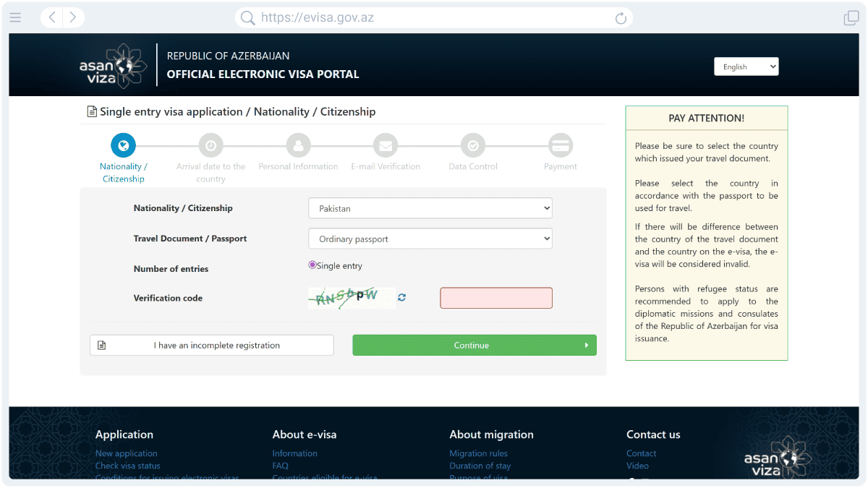
Task: Open the E-mail Verification step icon
Action: (386, 145)
